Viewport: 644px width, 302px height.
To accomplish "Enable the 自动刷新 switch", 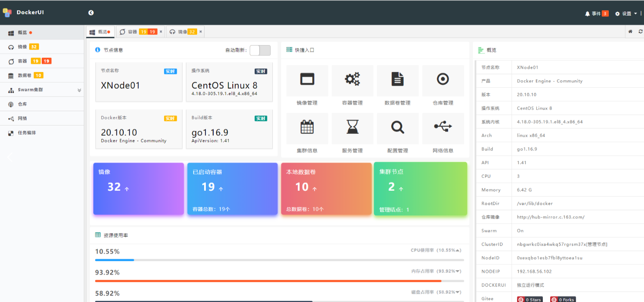I will click(x=261, y=50).
